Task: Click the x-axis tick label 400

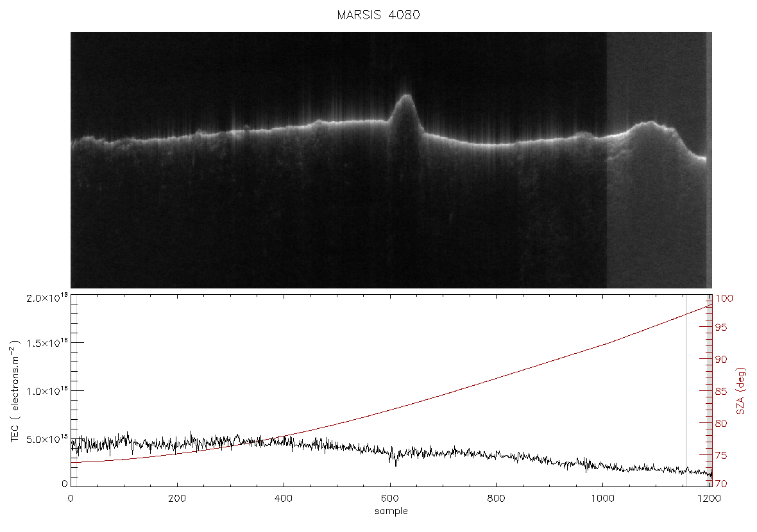Action: click(284, 499)
